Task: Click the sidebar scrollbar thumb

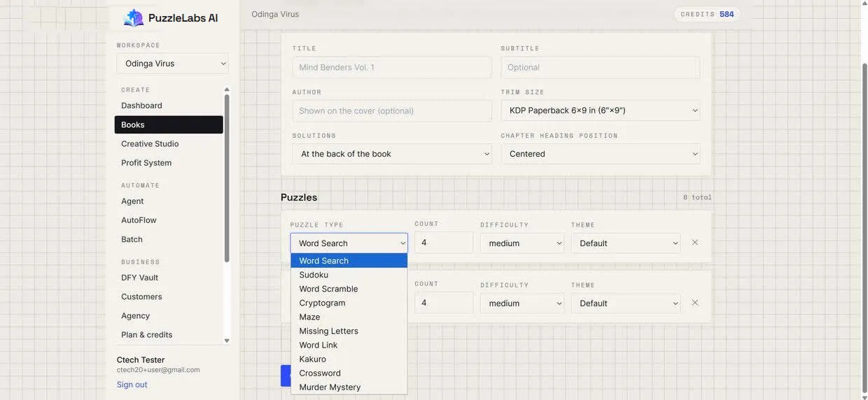Action: (227, 178)
